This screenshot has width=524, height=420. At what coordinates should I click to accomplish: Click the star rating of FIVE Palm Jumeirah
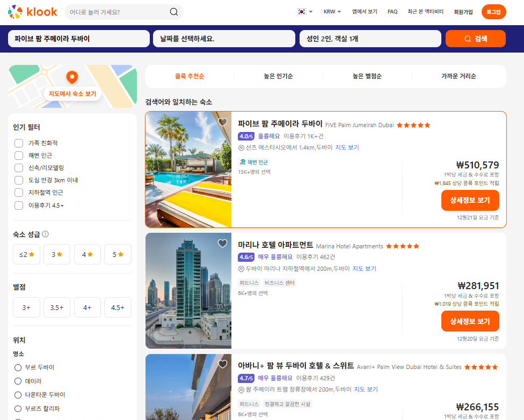[x=413, y=125]
